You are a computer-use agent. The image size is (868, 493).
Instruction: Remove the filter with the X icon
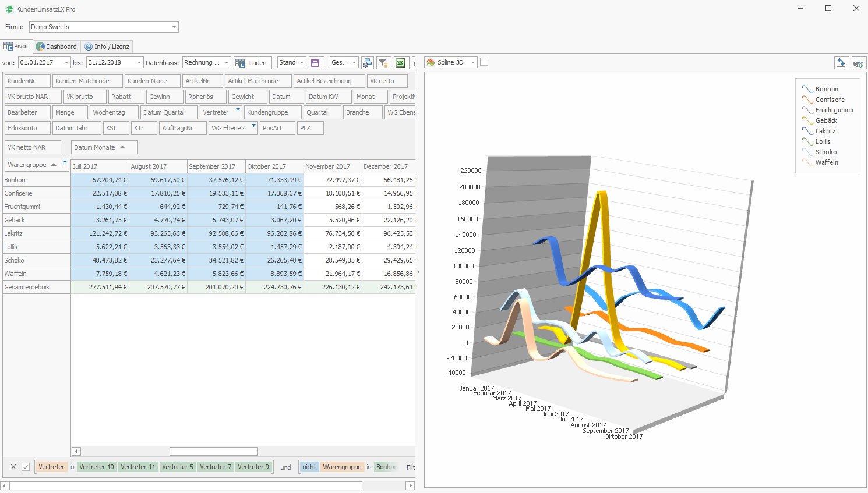point(13,467)
